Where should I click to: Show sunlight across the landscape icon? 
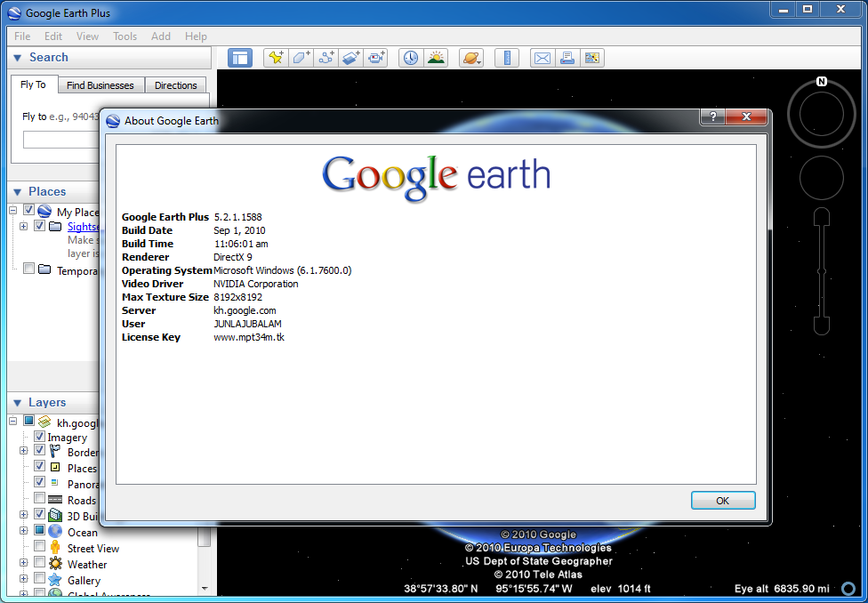pos(436,58)
